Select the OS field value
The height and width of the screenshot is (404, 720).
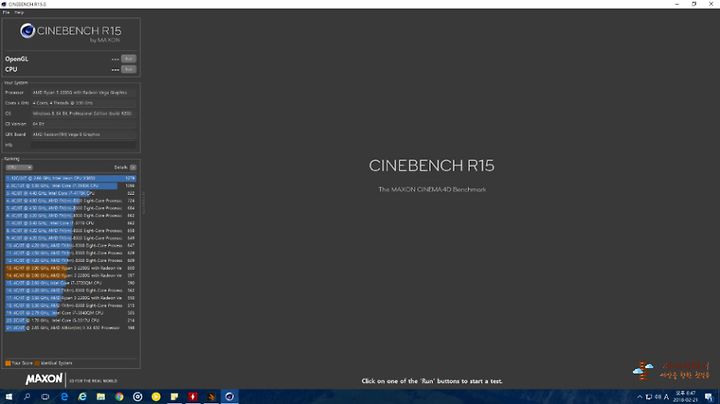[84, 113]
